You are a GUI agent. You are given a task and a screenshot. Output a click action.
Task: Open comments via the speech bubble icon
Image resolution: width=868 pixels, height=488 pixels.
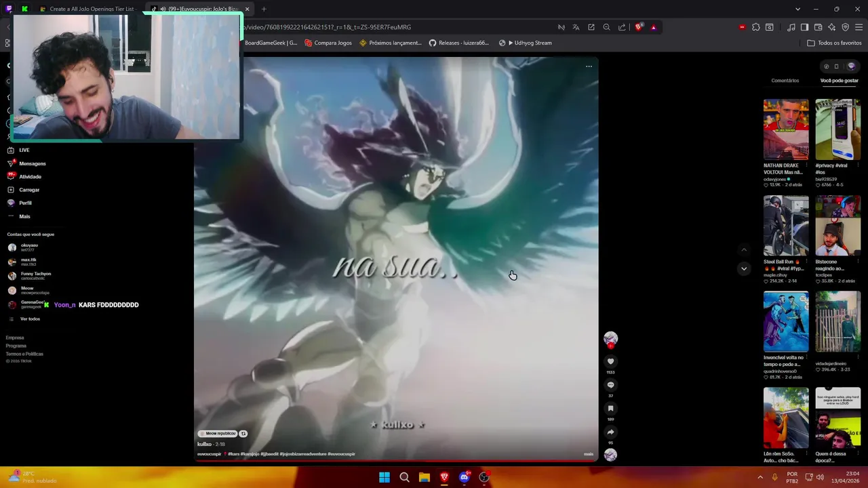(x=610, y=385)
